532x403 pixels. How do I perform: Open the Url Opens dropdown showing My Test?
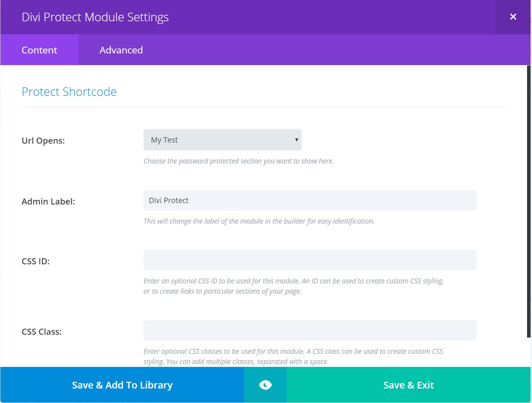(x=222, y=140)
